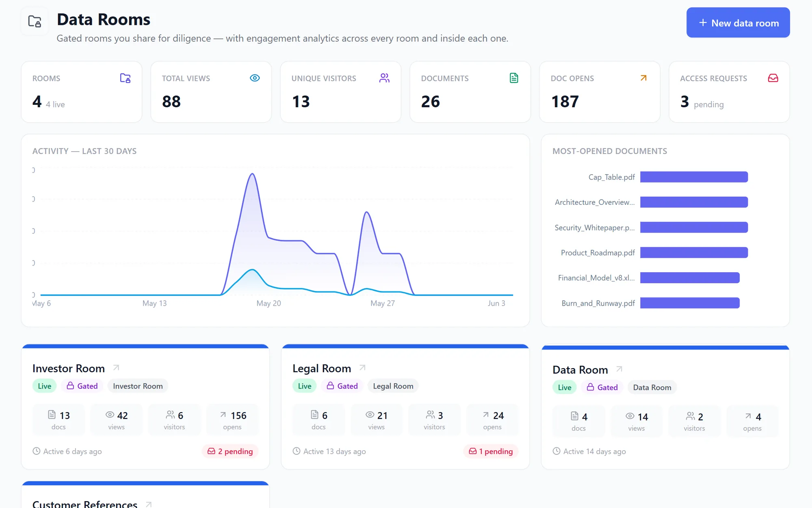Click the Data Room opens arrow icon
The height and width of the screenshot is (508, 812).
coord(748,416)
